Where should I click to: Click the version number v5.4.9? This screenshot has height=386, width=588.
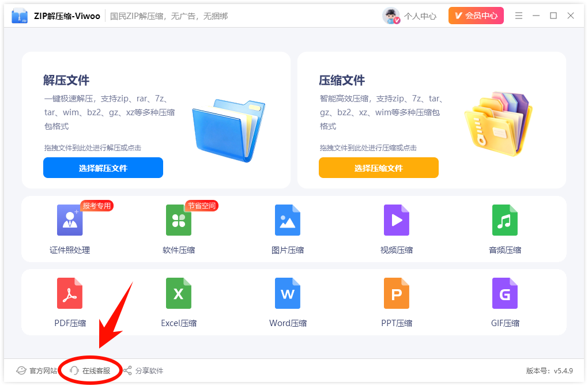(563, 370)
